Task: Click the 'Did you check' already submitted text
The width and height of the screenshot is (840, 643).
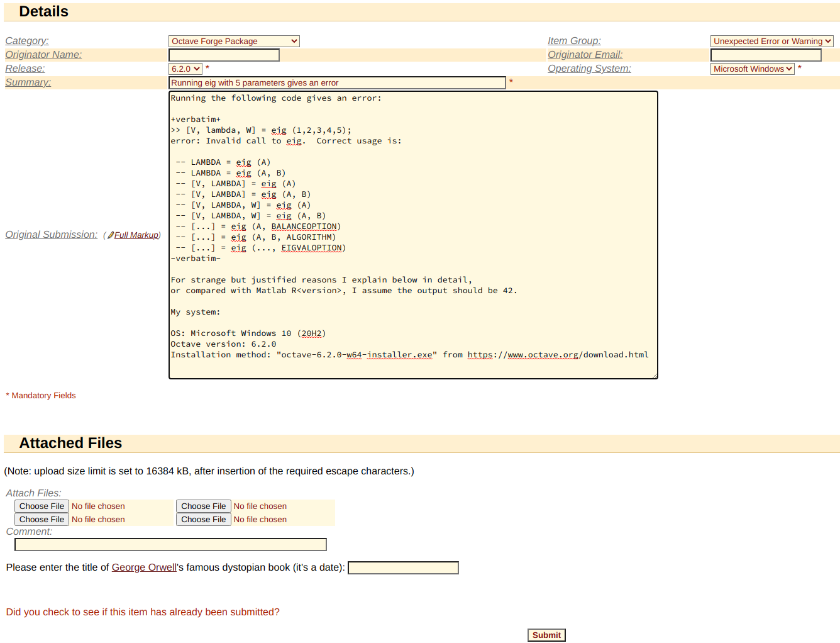Action: click(143, 612)
